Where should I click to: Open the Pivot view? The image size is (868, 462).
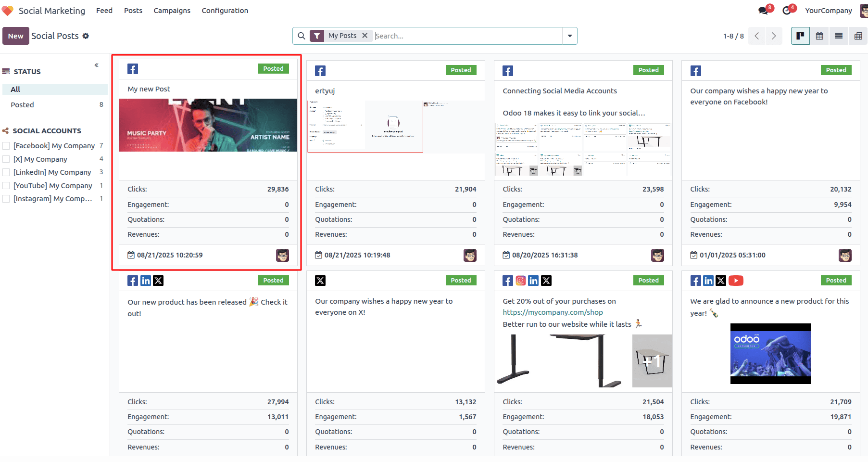click(858, 36)
